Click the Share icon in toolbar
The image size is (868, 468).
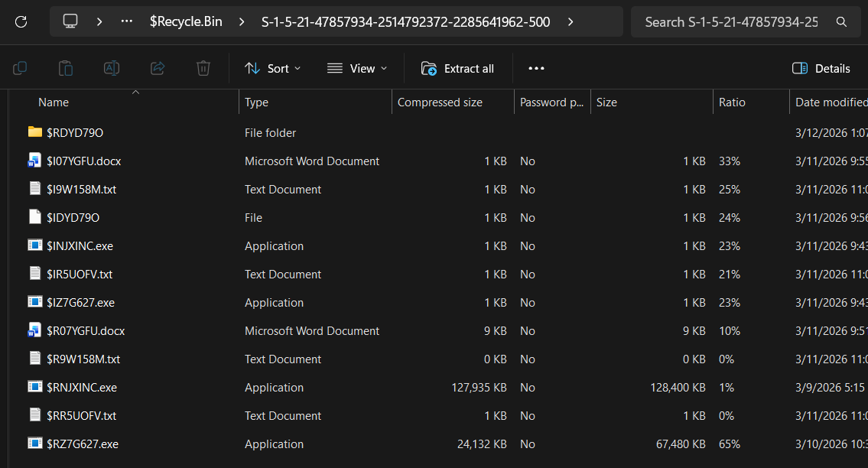(x=158, y=69)
